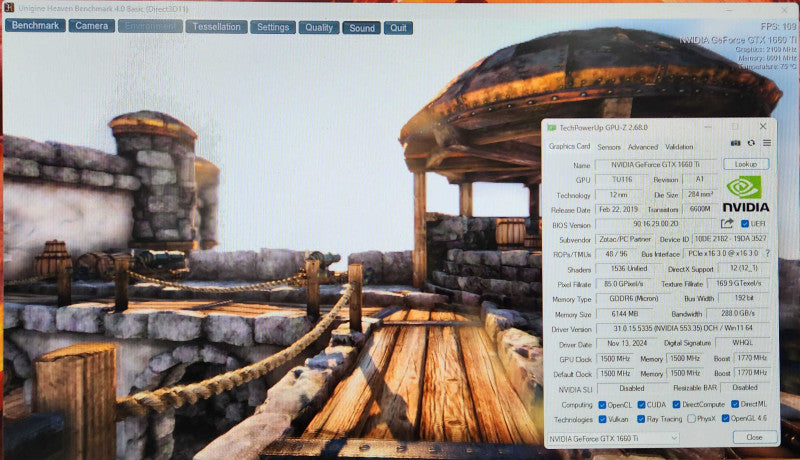
Task: Open the GPU selection dropdown in GPU-Z
Action: click(613, 438)
